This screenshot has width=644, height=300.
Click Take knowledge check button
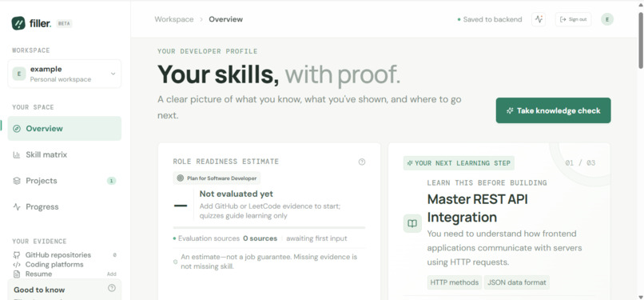[x=553, y=110]
